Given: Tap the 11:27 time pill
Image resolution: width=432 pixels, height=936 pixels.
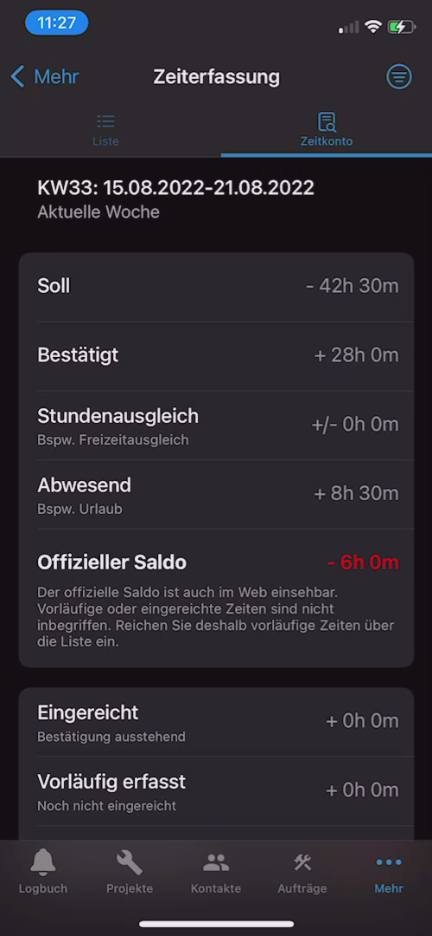Looking at the screenshot, I should (57, 23).
